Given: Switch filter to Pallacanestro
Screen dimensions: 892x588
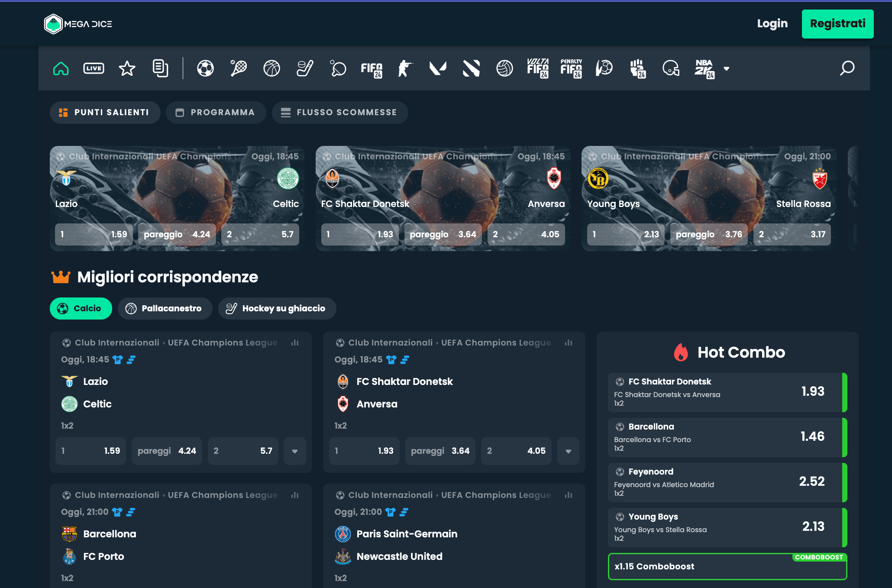Looking at the screenshot, I should 165,308.
